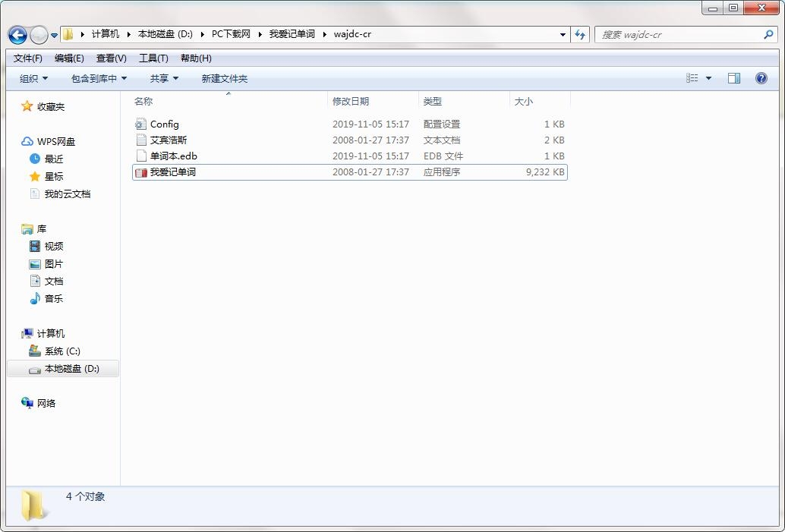
Task: Select the 单词本.edb file icon
Action: [x=141, y=156]
